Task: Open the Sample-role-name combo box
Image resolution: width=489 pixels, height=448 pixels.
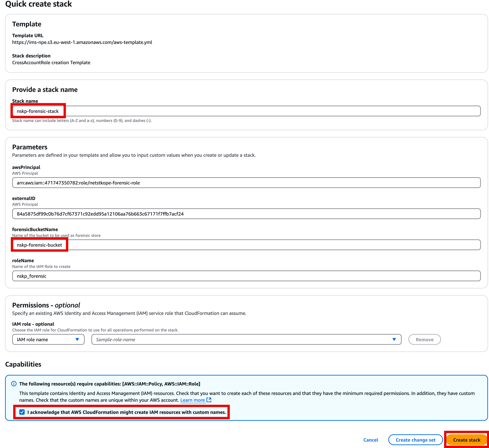Action: tap(246, 339)
